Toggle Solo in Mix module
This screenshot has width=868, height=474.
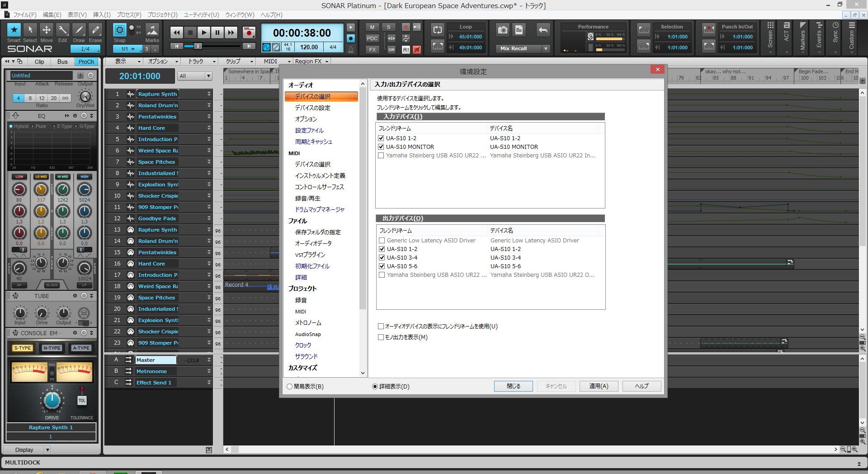pyautogui.click(x=388, y=27)
